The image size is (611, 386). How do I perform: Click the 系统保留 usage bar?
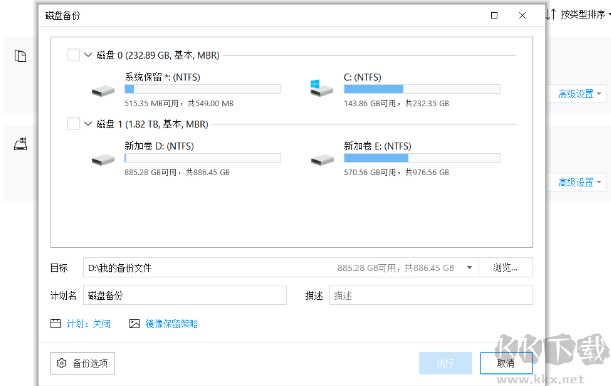pos(203,89)
